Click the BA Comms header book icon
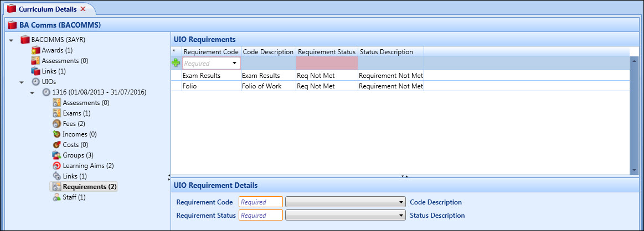Viewport: 644px width, 231px height. tap(12, 25)
